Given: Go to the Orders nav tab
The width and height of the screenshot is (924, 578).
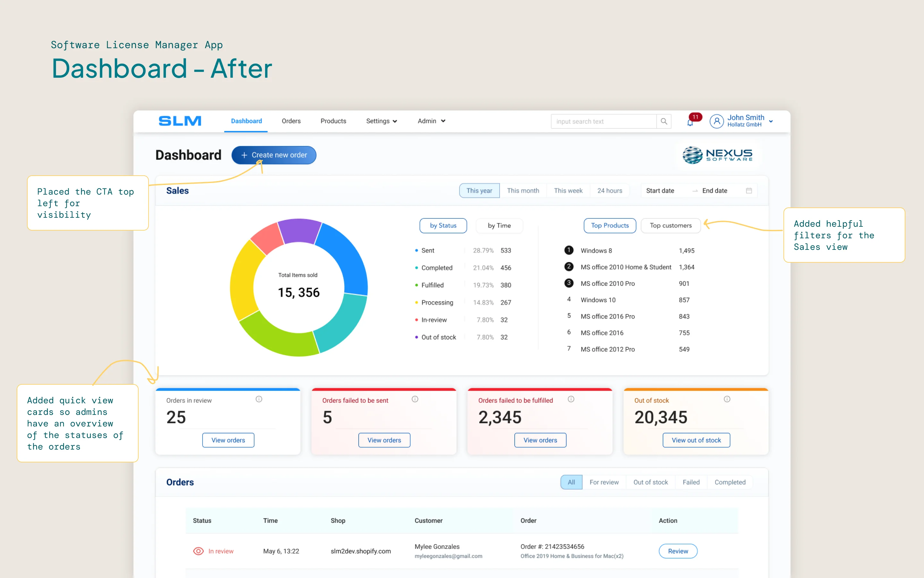Looking at the screenshot, I should (291, 121).
